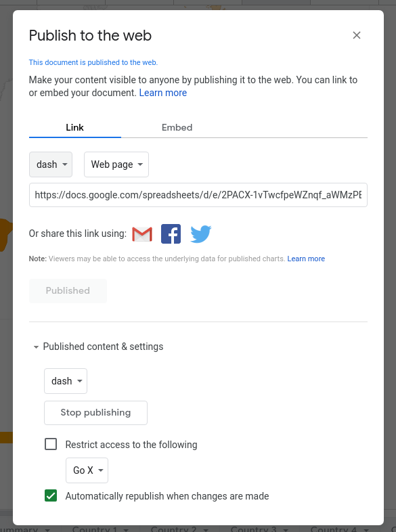
Task: Select the Link tab
Action: (x=75, y=127)
